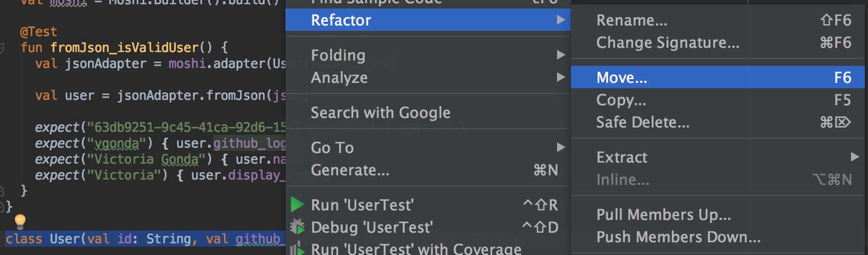Expand the Extract submenu arrow
Viewport: 868px width, 255px height.
[855, 157]
